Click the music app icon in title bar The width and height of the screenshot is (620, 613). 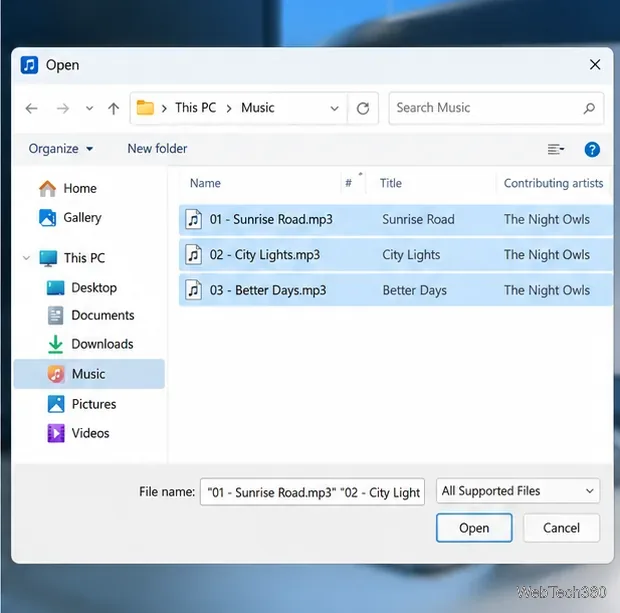29,65
